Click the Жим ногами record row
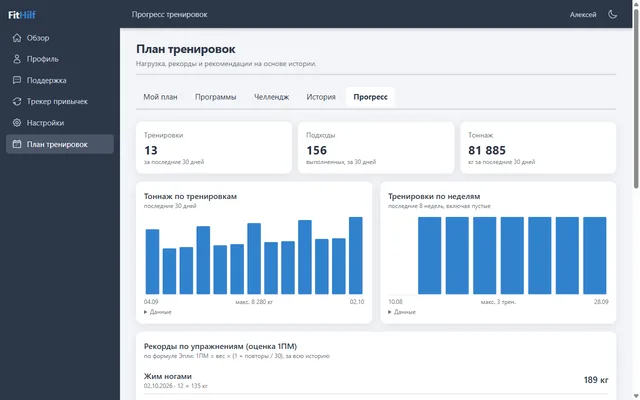640x400 pixels. pos(376,380)
